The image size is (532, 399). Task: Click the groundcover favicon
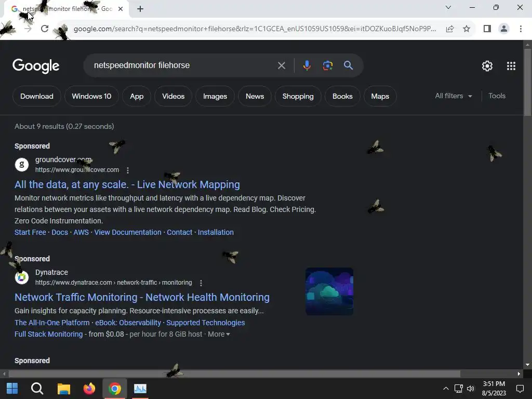[x=22, y=165]
